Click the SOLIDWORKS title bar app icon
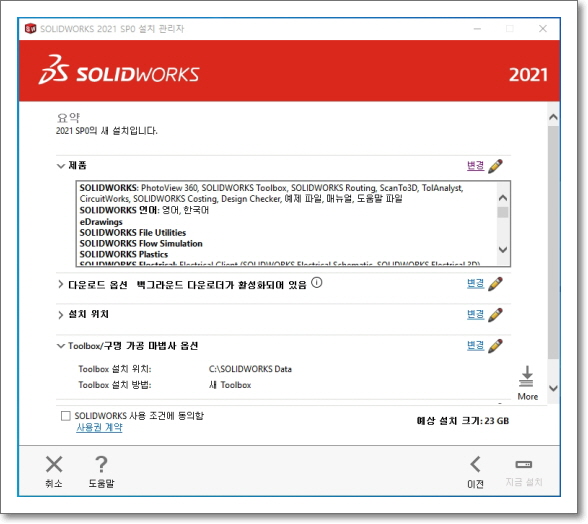The height and width of the screenshot is (524, 588). click(30, 29)
